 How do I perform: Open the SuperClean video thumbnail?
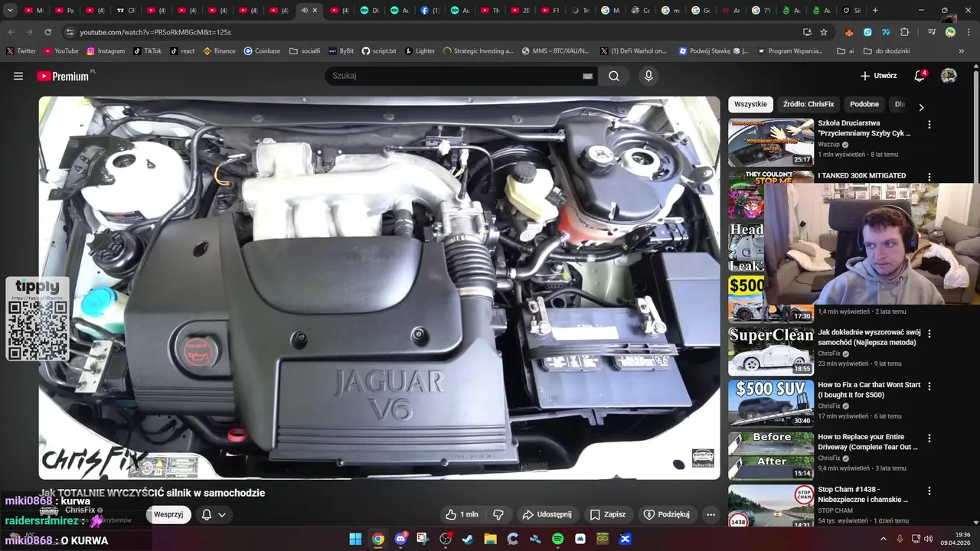point(771,351)
